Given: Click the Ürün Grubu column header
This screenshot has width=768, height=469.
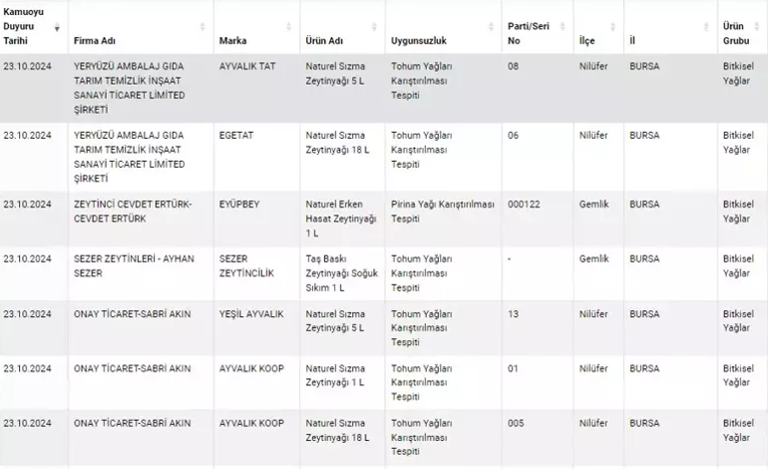Looking at the screenshot, I should pos(736,33).
